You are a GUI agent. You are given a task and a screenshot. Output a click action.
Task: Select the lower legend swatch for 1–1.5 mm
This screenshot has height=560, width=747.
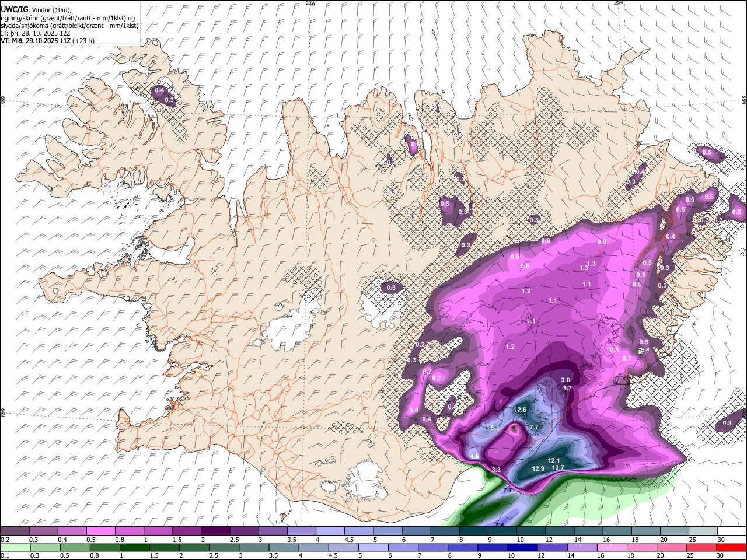(x=134, y=547)
